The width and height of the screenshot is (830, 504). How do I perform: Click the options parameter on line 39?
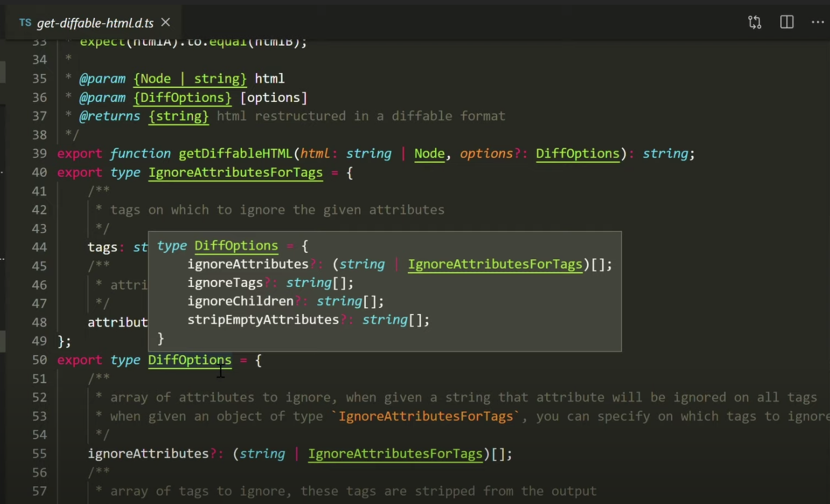coord(487,154)
